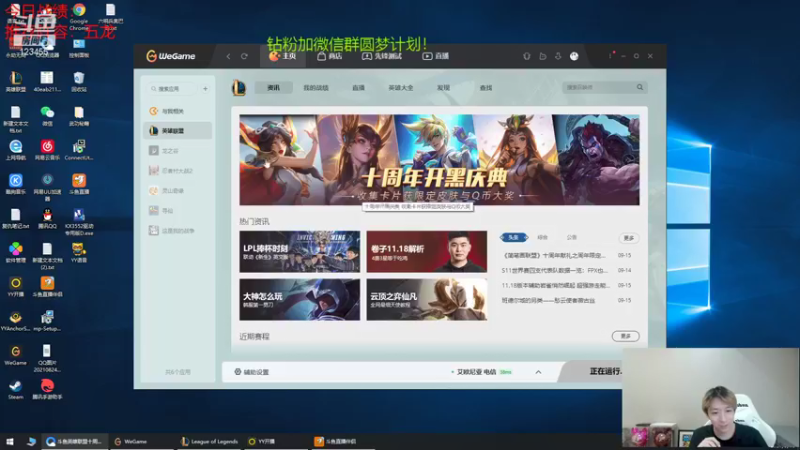Switch to the 发现 tab

(443, 88)
